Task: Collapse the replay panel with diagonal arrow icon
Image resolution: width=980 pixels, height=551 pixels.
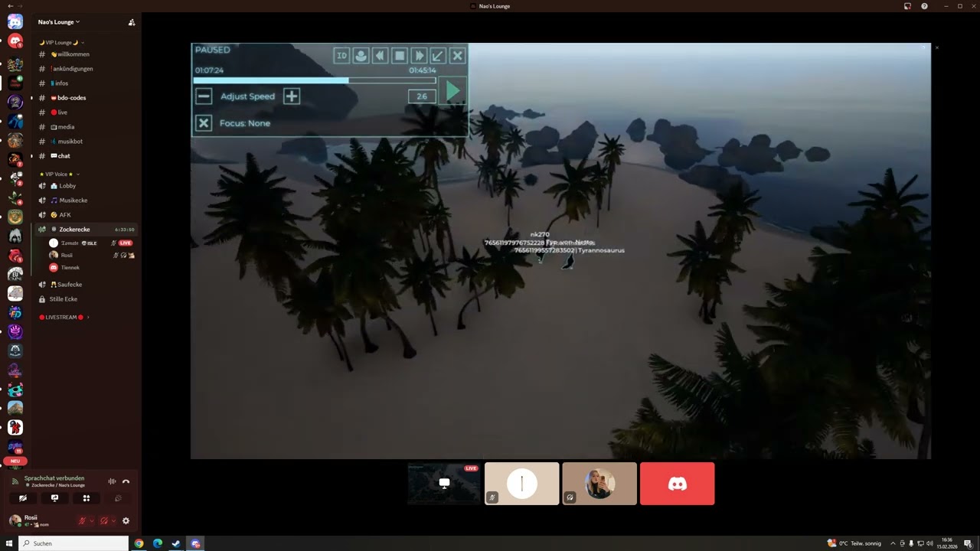Action: tap(438, 56)
